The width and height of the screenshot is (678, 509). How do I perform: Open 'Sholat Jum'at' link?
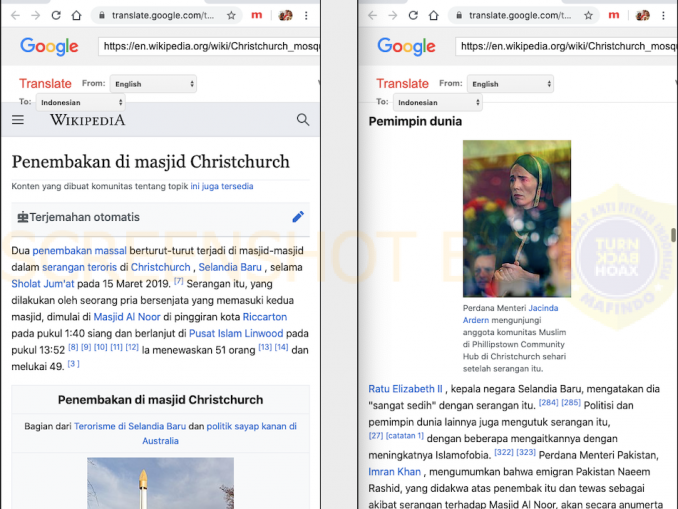point(43,284)
